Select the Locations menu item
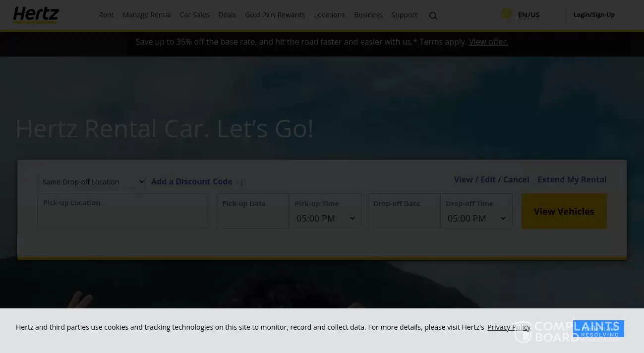 pyautogui.click(x=329, y=15)
